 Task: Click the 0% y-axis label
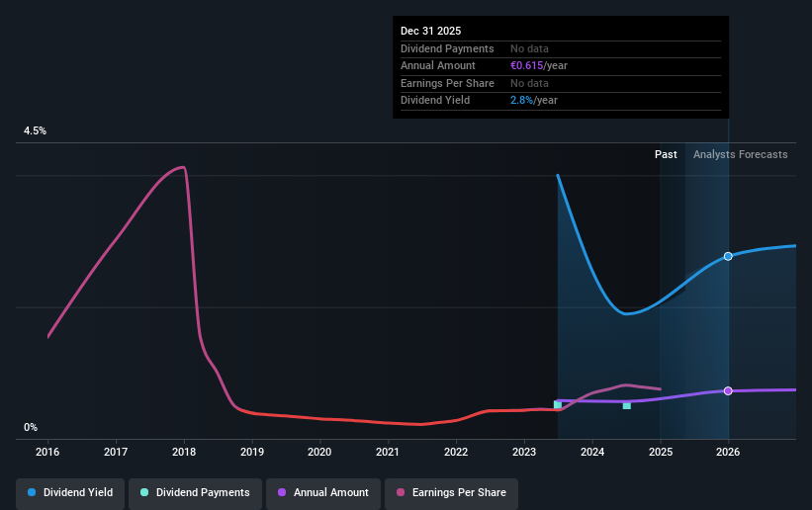tap(31, 428)
